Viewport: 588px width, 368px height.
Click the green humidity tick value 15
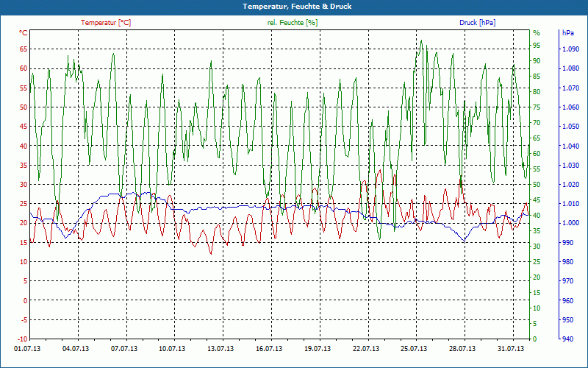pyautogui.click(x=537, y=292)
